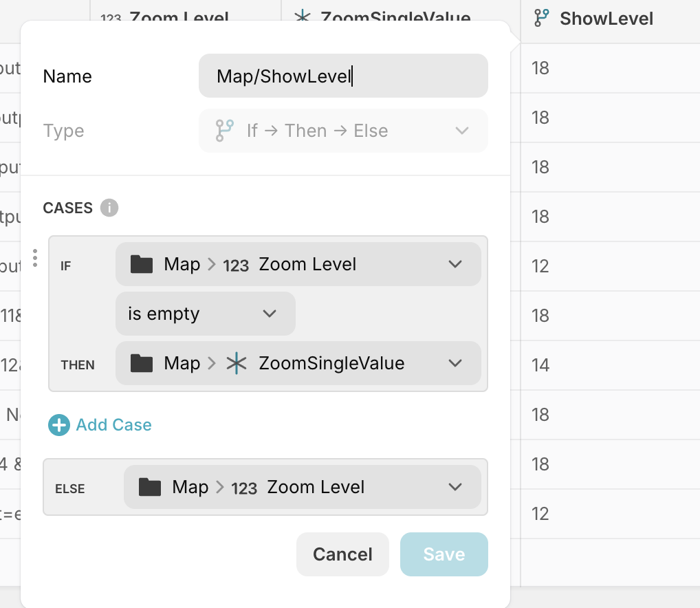Expand the ELSE Zoom Level dropdown

click(455, 488)
